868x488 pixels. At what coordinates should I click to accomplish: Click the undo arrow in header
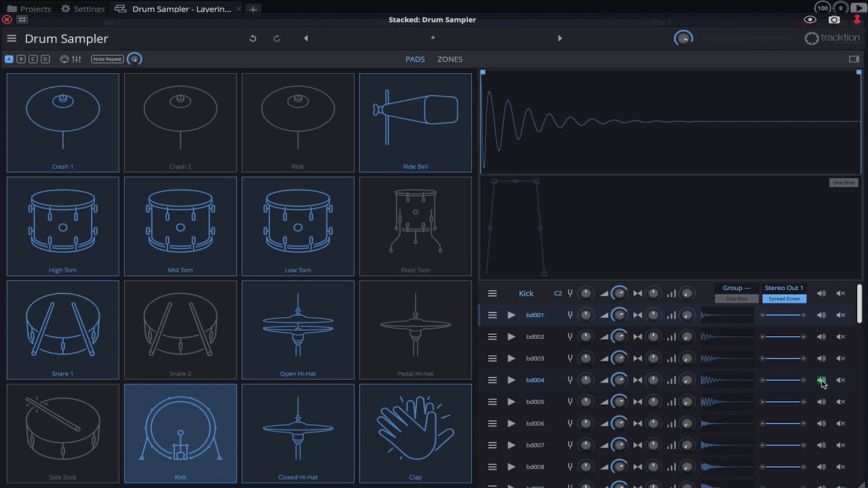tap(253, 39)
